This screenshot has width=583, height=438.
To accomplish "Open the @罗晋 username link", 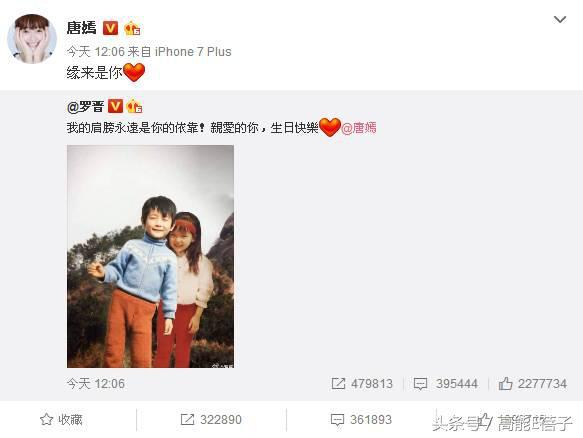I will click(85, 107).
